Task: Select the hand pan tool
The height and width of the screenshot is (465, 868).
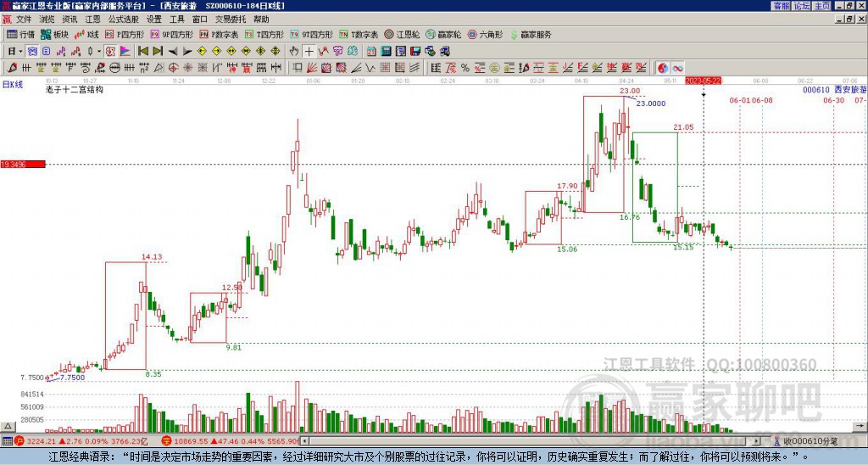Action: [293, 51]
